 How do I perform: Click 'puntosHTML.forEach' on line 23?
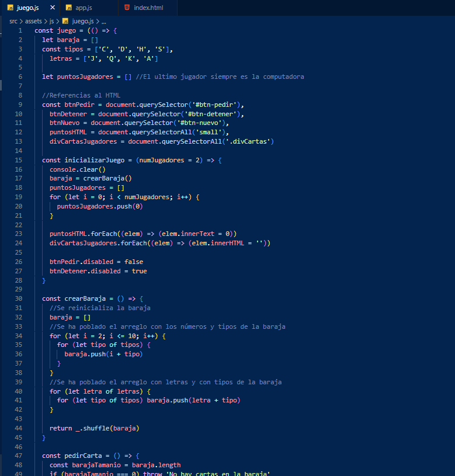[84, 234]
